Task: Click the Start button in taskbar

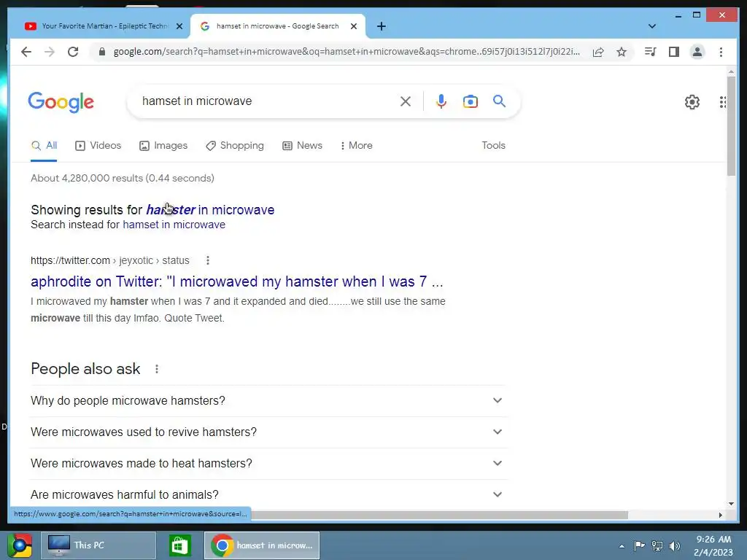Action: (19, 545)
